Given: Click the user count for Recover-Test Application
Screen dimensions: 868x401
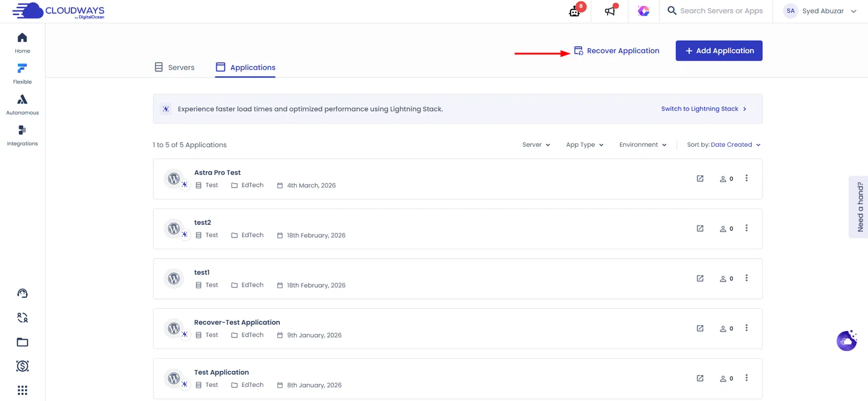Looking at the screenshot, I should click(726, 328).
